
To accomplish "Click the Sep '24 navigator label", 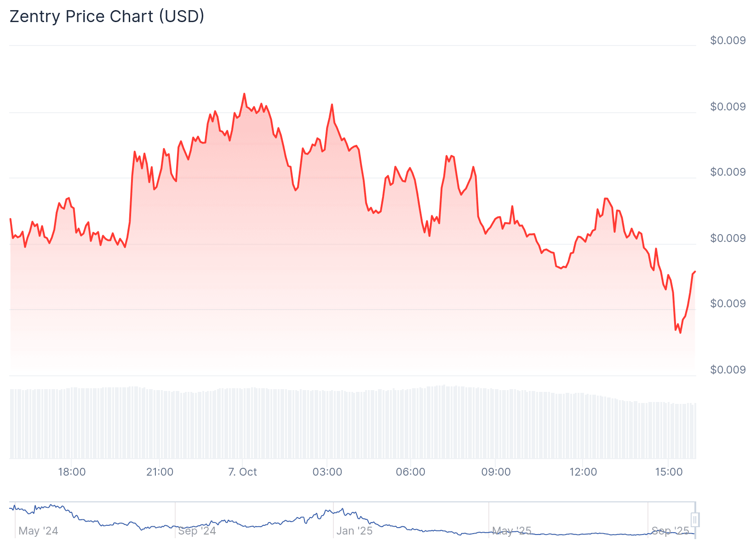I will (x=197, y=531).
